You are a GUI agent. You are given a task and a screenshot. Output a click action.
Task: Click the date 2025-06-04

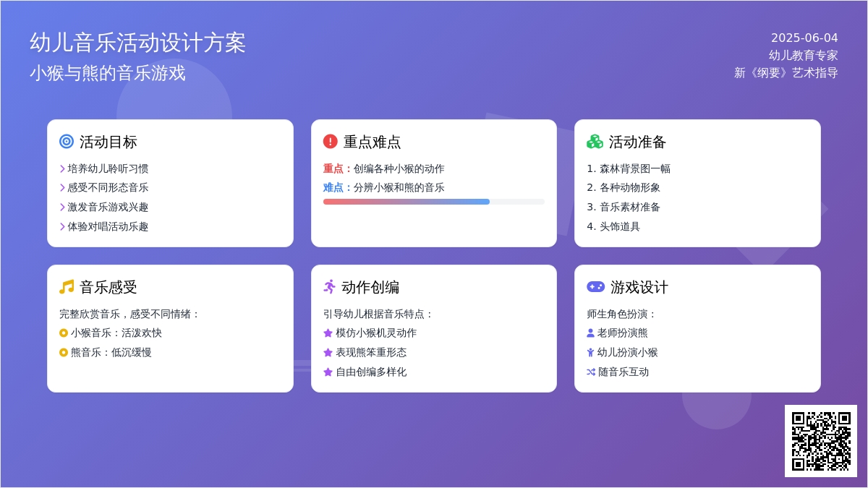[804, 38]
